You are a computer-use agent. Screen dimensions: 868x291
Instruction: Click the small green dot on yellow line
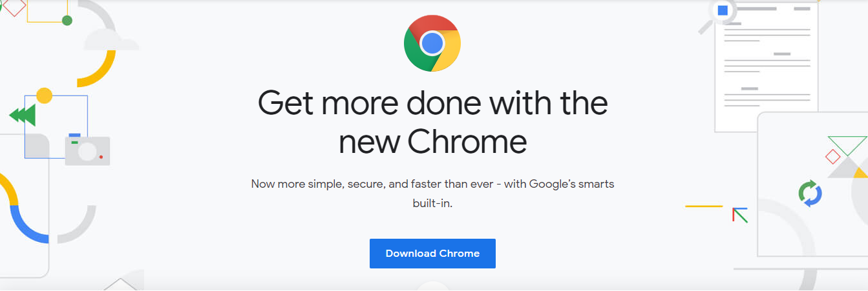coord(67,21)
